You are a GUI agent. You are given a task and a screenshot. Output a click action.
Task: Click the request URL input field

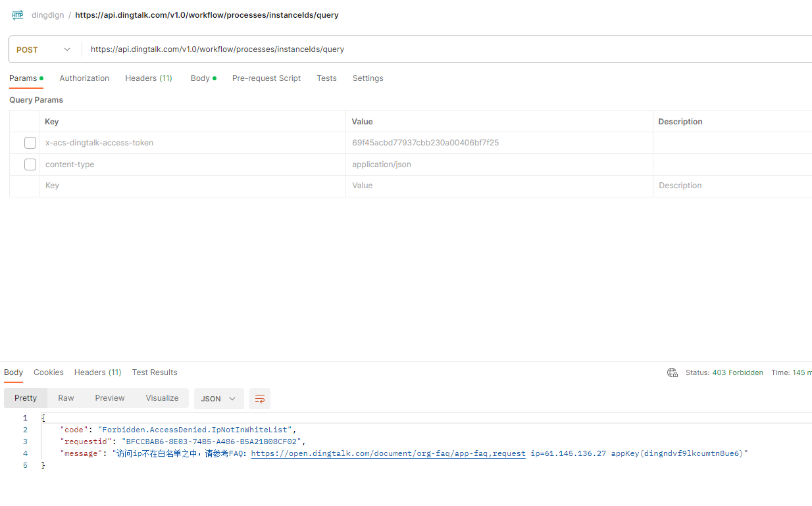point(447,49)
